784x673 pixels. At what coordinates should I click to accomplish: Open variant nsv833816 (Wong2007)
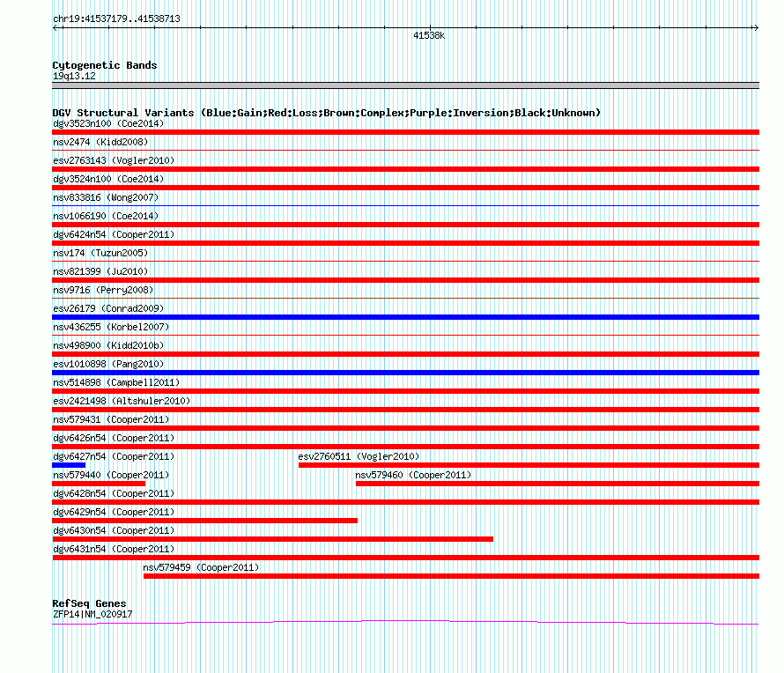(x=106, y=197)
